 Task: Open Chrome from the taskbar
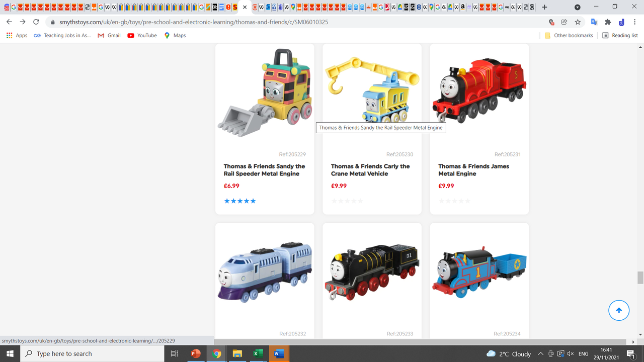coord(216,354)
